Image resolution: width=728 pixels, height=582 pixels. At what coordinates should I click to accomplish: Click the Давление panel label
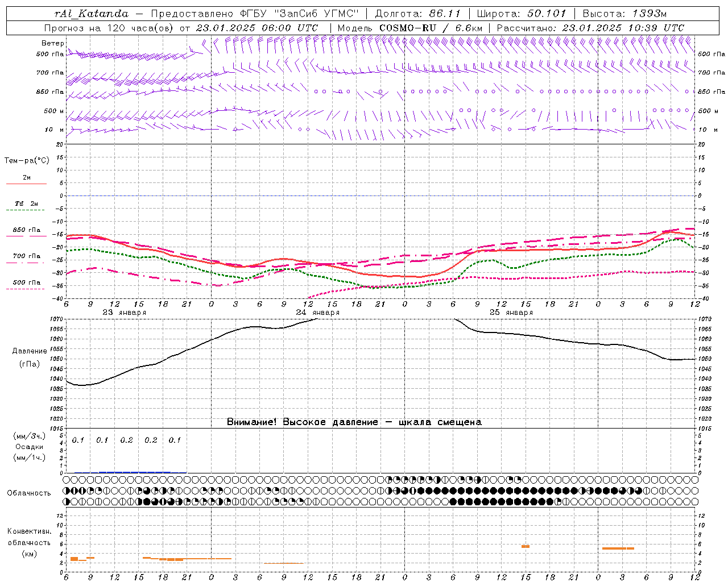click(x=29, y=351)
